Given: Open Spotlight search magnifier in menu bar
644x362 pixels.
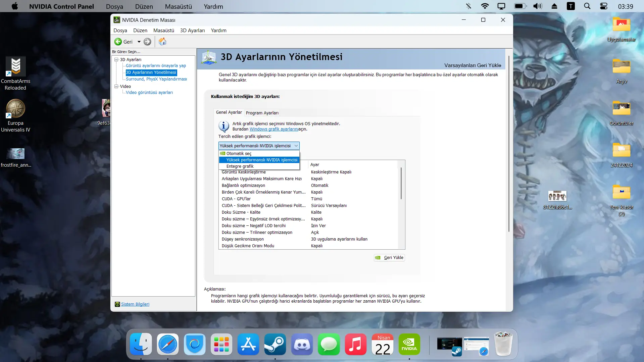Looking at the screenshot, I should 587,6.
